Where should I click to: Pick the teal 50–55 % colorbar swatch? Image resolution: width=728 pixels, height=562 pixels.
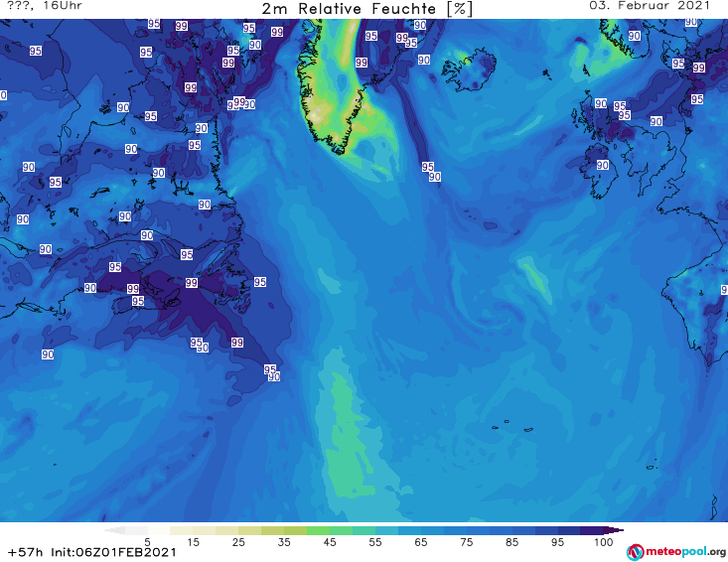click(364, 530)
